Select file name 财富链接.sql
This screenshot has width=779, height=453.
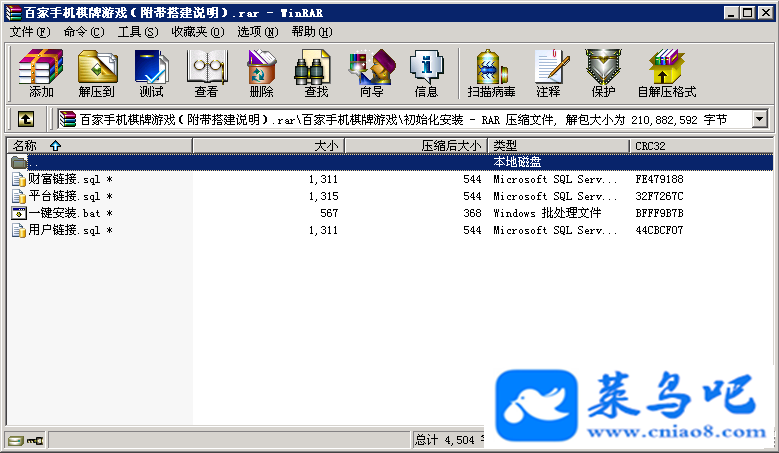[70, 179]
